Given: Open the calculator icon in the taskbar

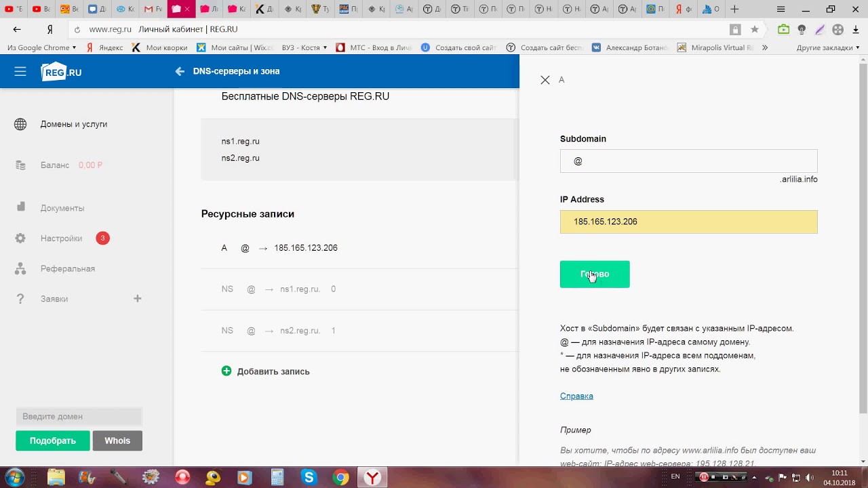Looking at the screenshot, I should [277, 477].
